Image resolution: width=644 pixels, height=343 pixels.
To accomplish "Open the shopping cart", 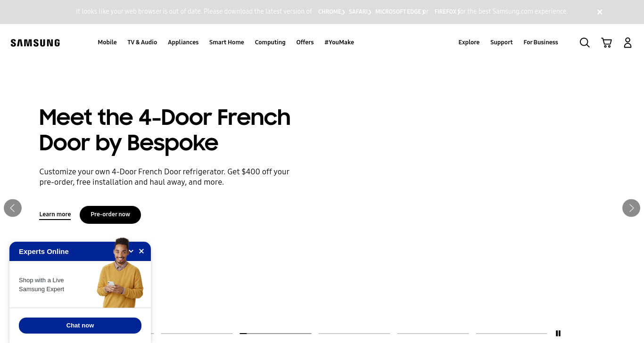I will tap(606, 42).
